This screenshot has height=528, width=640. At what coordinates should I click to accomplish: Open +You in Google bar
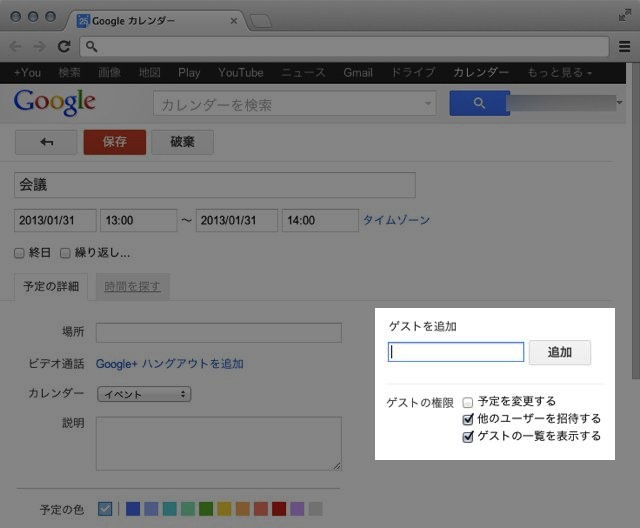click(x=27, y=73)
